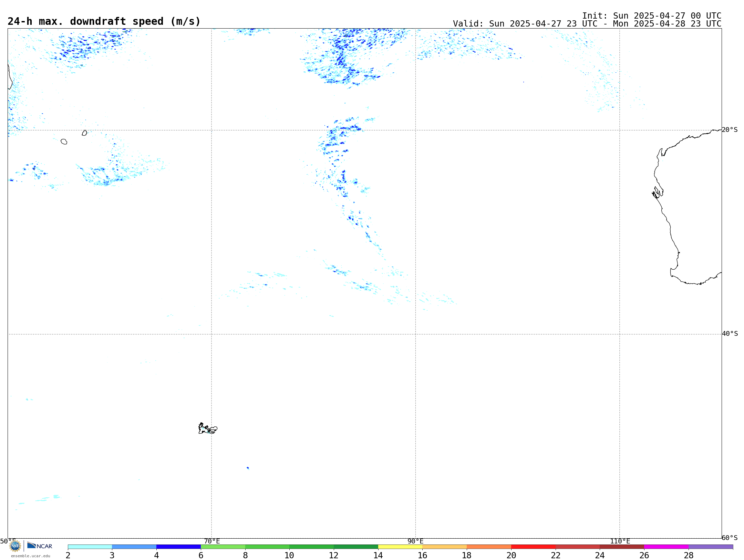Click the 70°E longitude label
The width and height of the screenshot is (744, 560).
tap(212, 541)
